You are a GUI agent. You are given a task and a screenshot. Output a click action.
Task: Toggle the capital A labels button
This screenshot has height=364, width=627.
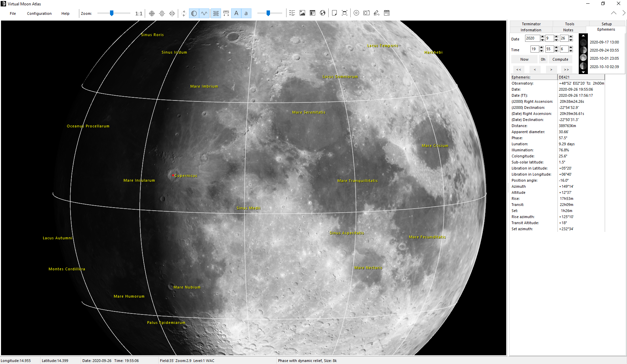pos(236,13)
